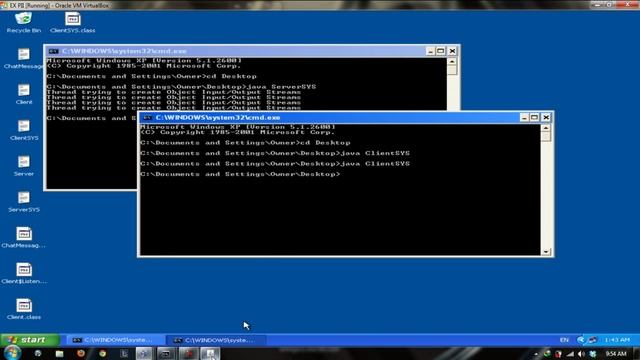Viewport: 640px width, 360px height.
Task: Switch to second cmd.exe taskbar button
Action: click(216, 340)
